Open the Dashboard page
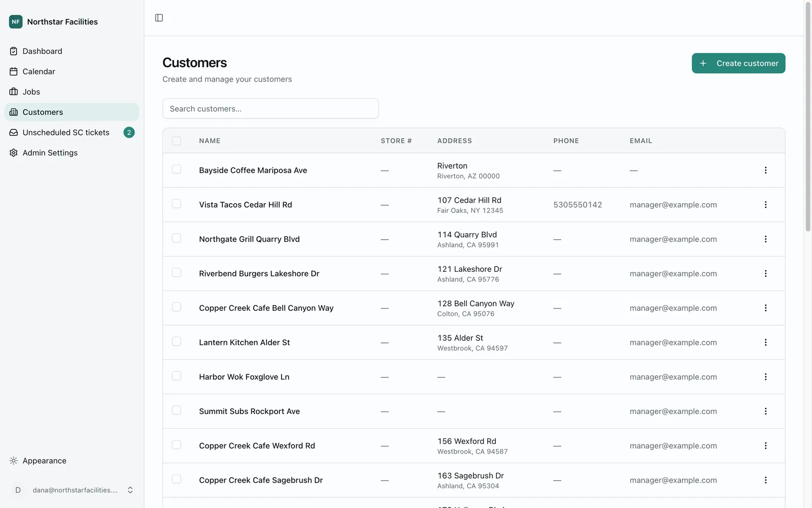 (72, 51)
